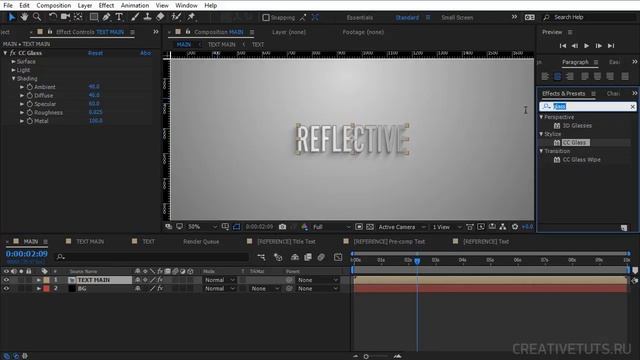This screenshot has height=360, width=640.
Task: Play the preview
Action: point(587,46)
